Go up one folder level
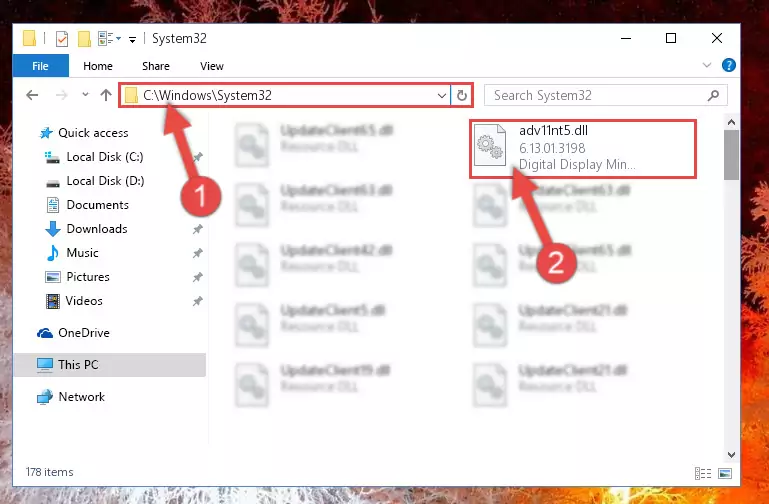 (x=106, y=95)
